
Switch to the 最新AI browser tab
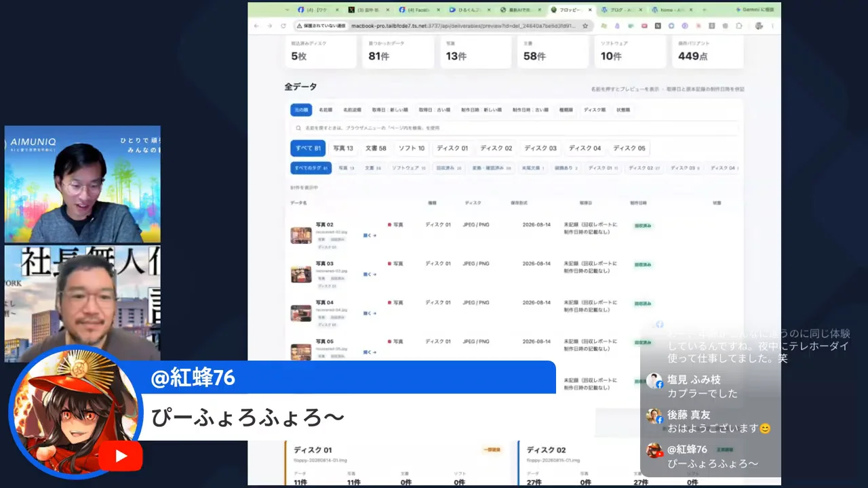522,10
